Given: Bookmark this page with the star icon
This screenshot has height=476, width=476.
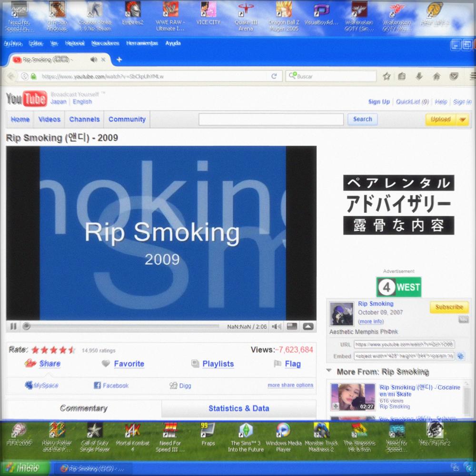Looking at the screenshot, I should (x=387, y=76).
